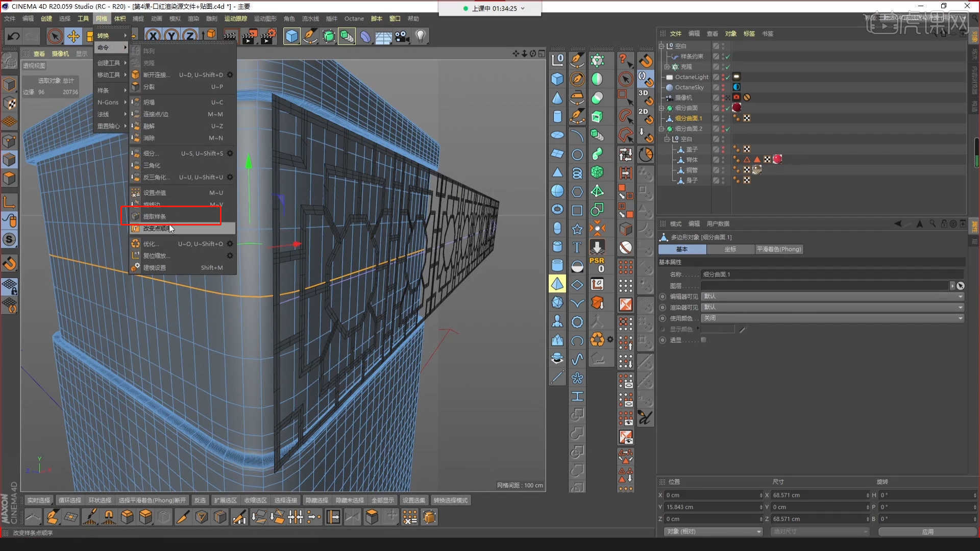Viewport: 980px width, 551px height.
Task: Toggle layer flag of 盖子 object
Action: pos(716,149)
